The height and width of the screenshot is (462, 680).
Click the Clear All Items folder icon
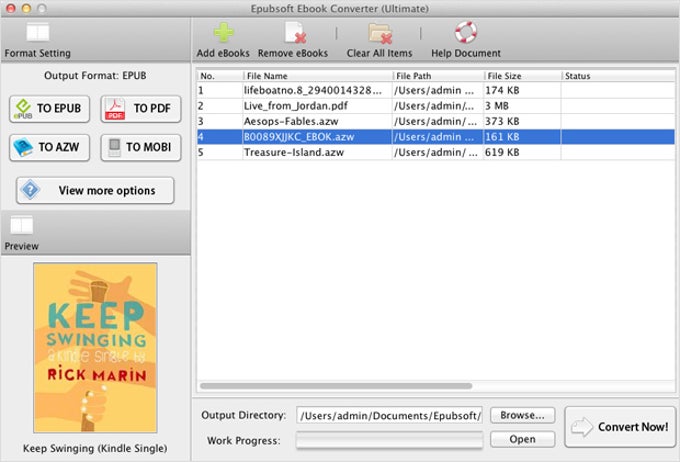click(x=380, y=33)
